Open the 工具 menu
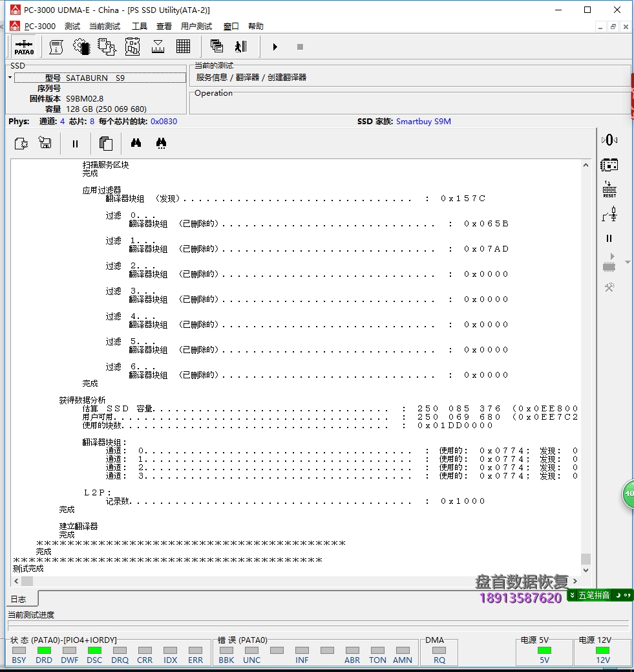 tap(139, 26)
